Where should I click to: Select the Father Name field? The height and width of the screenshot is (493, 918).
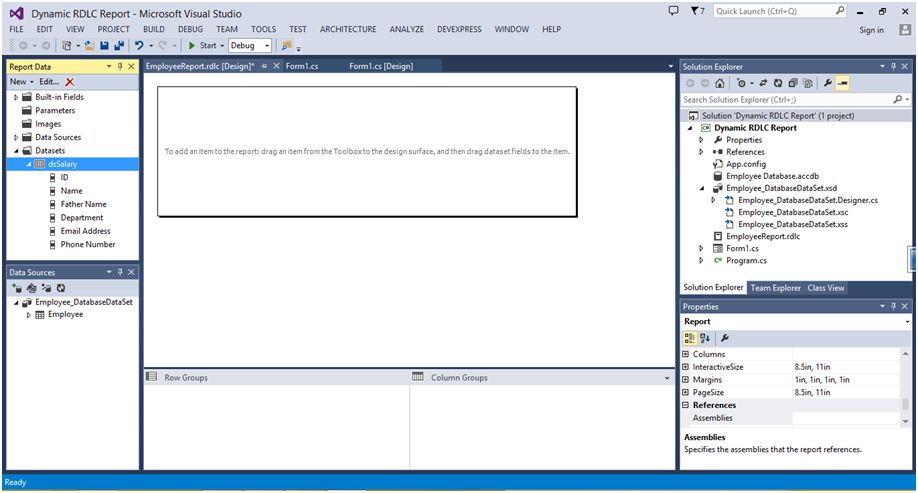click(x=84, y=204)
